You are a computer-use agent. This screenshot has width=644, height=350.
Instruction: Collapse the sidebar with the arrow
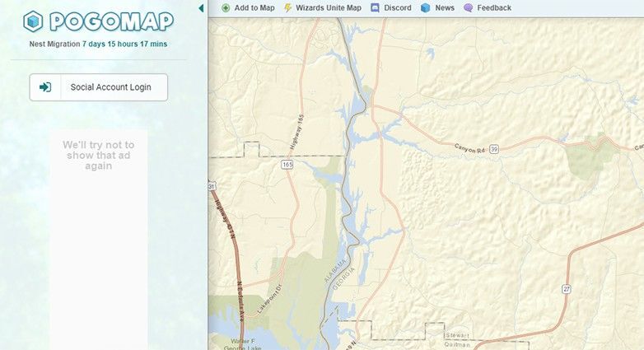coord(201,7)
